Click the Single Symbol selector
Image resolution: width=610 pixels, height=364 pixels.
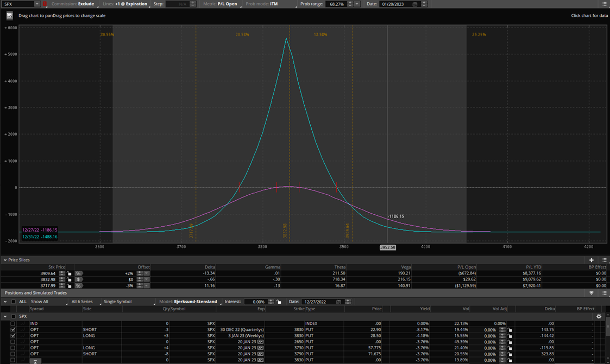117,302
